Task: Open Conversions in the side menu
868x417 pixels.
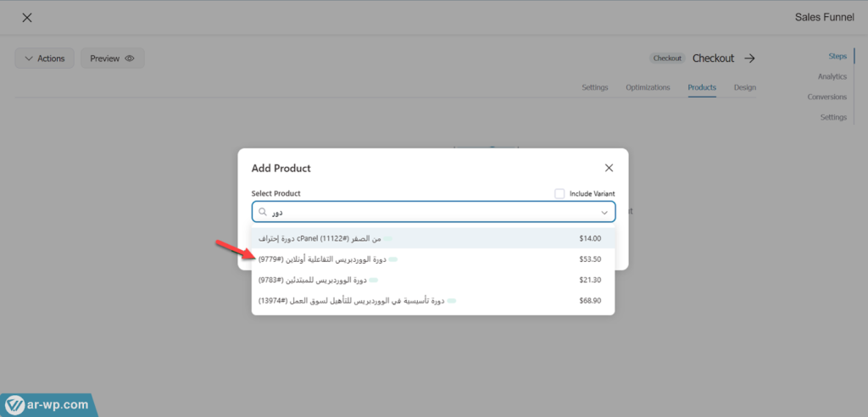Action: click(x=826, y=97)
